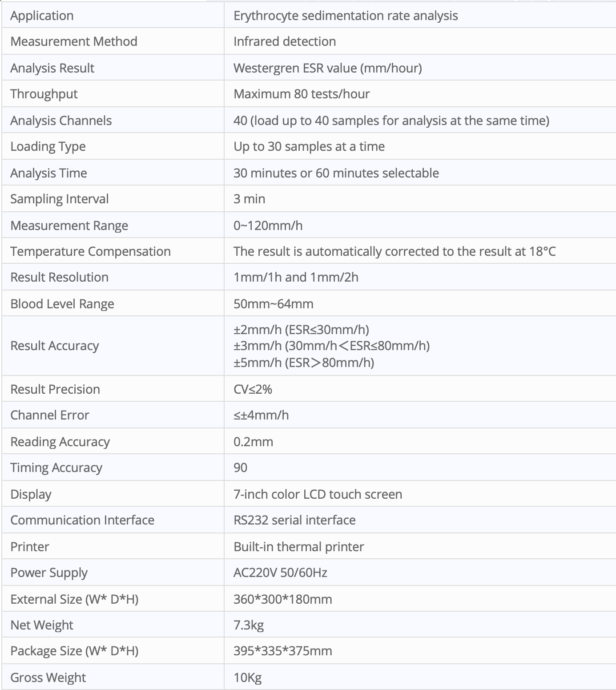Select the 'Net Weight' label
Viewport: 616px width, 690px height.
coord(42,625)
